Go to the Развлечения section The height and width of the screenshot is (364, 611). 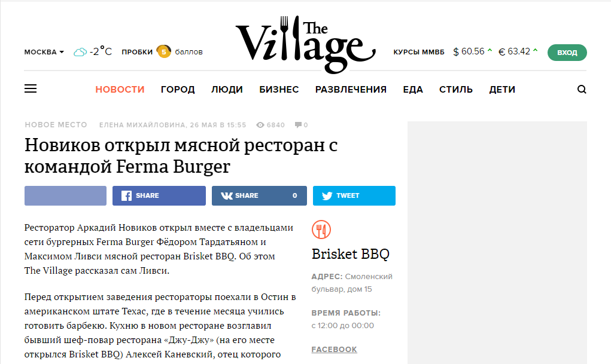[351, 90]
